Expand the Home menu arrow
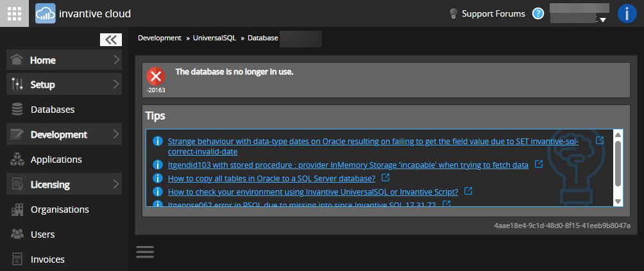The width and height of the screenshot is (644, 271). click(116, 60)
